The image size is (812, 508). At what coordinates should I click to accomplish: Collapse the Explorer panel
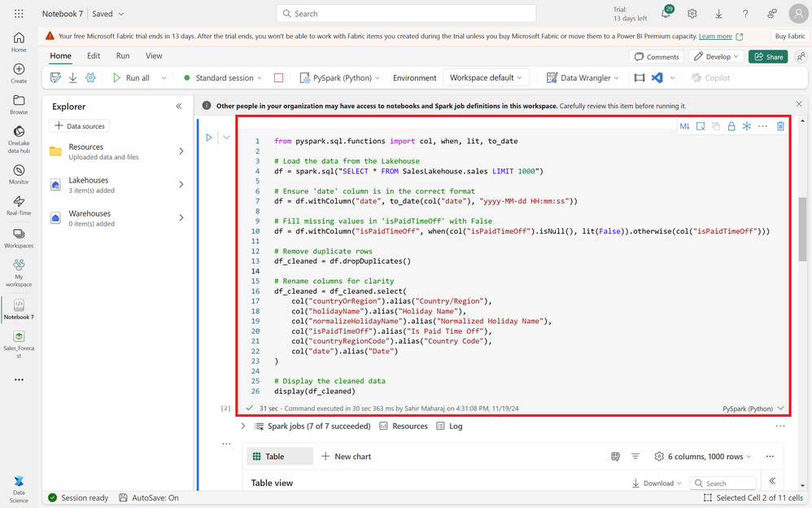[x=179, y=107]
